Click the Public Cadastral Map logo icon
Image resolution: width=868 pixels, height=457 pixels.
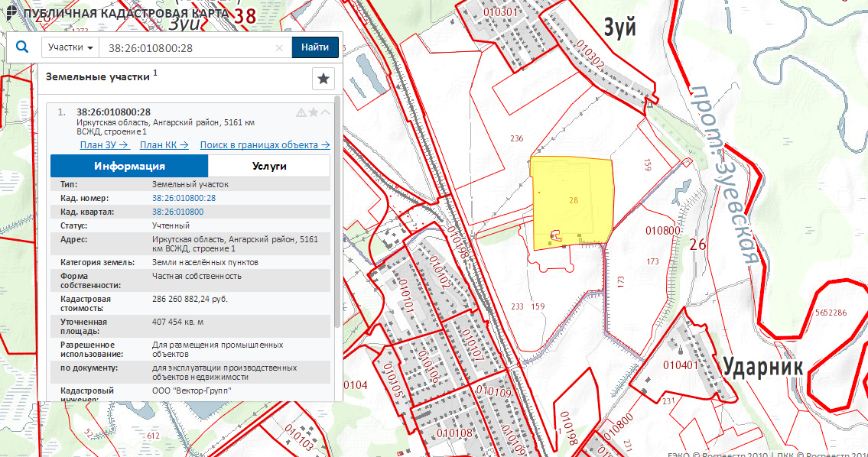click(x=8, y=14)
